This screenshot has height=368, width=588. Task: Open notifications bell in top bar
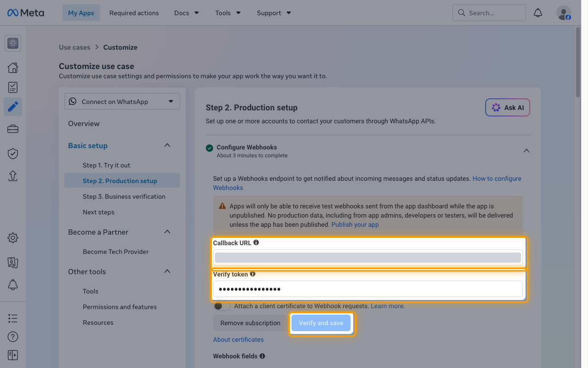(538, 13)
